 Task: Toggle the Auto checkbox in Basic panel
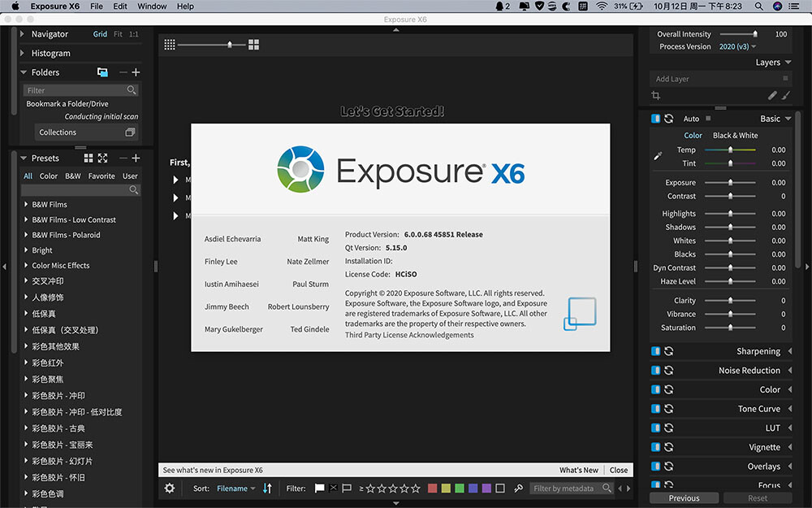pyautogui.click(x=708, y=118)
